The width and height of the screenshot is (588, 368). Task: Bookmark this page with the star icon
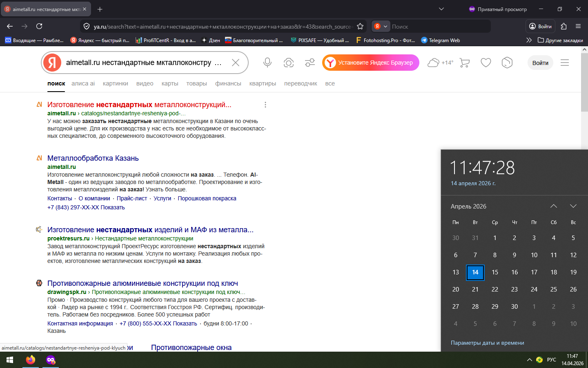coord(360,27)
